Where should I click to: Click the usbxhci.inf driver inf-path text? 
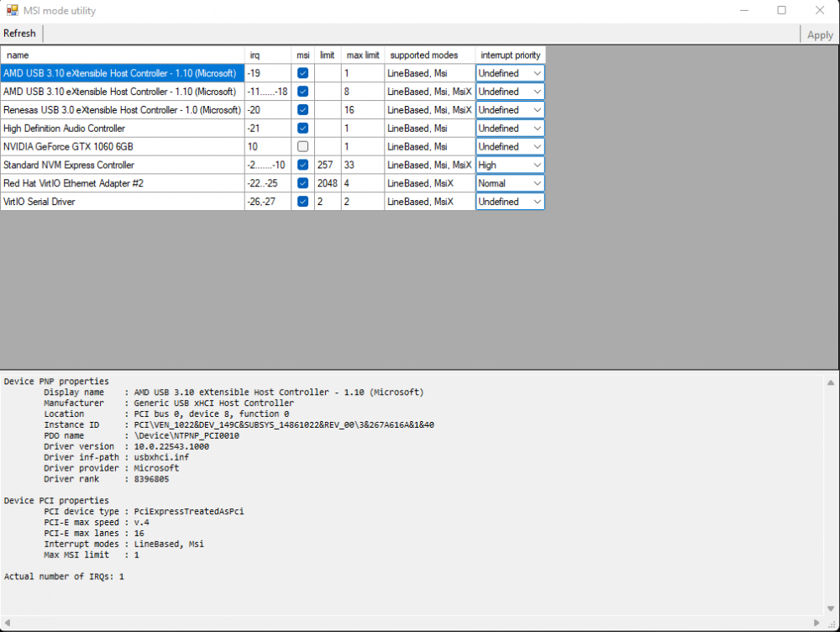pyautogui.click(x=161, y=457)
